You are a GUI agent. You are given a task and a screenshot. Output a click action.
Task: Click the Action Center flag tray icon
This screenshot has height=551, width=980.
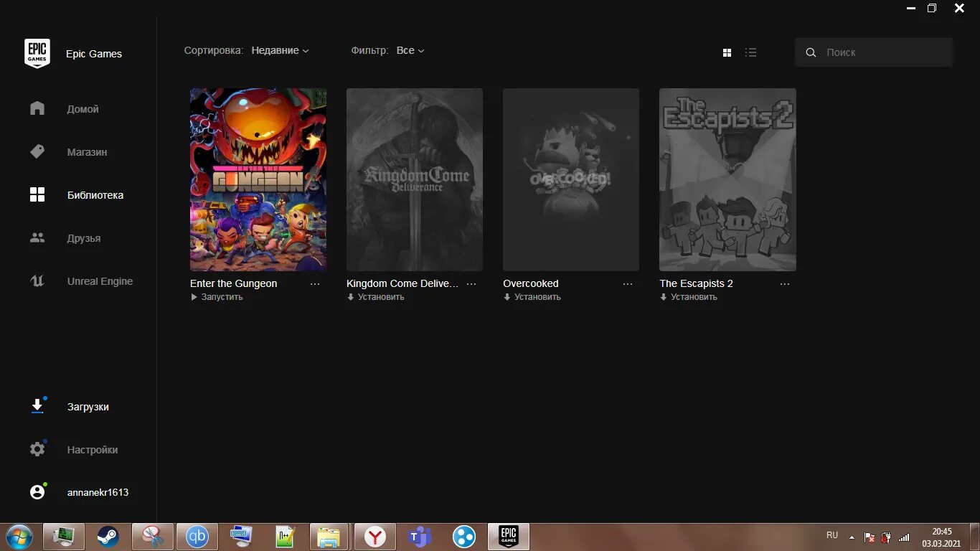869,537
